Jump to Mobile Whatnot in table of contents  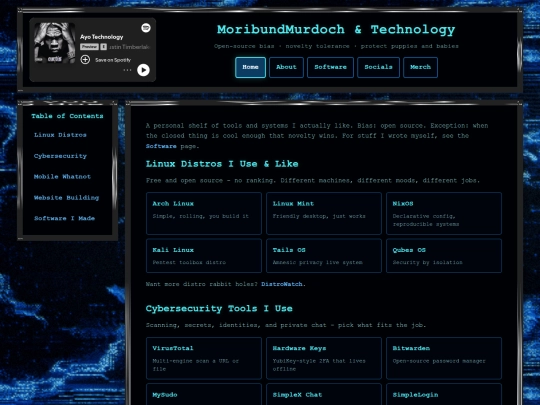62,177
